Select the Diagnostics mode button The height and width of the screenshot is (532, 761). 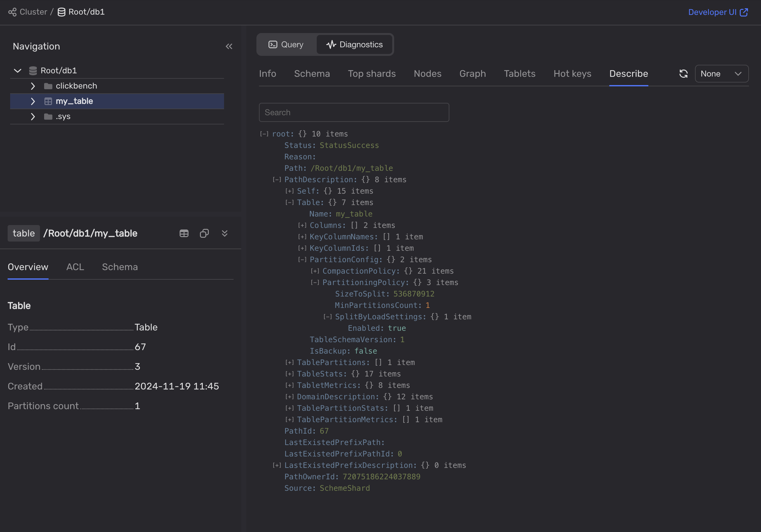pyautogui.click(x=354, y=44)
